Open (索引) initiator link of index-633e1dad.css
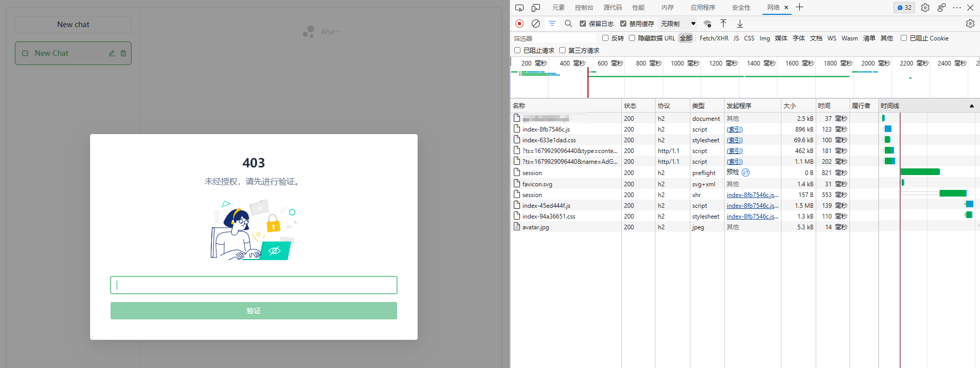The image size is (980, 368). (734, 140)
